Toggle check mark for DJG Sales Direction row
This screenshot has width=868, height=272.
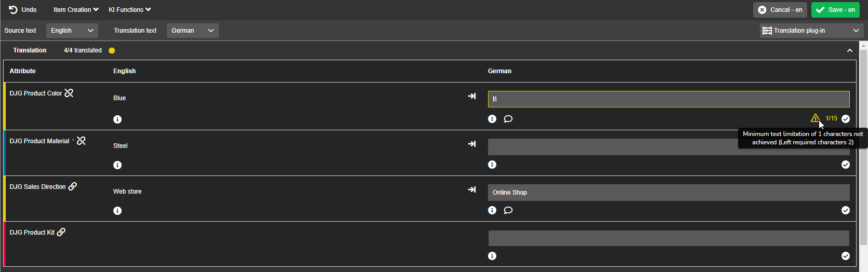pos(846,210)
